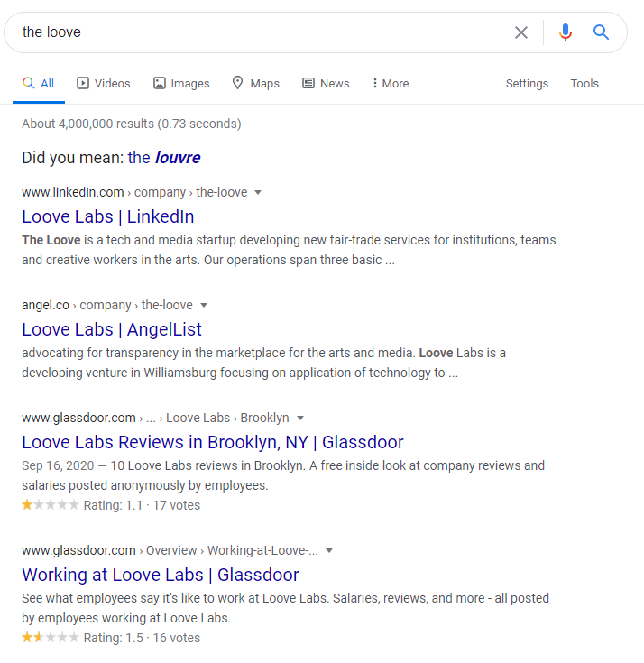The height and width of the screenshot is (663, 644).
Task: Expand the dropdown arrow next to the angel.co URL
Action: [x=204, y=305]
